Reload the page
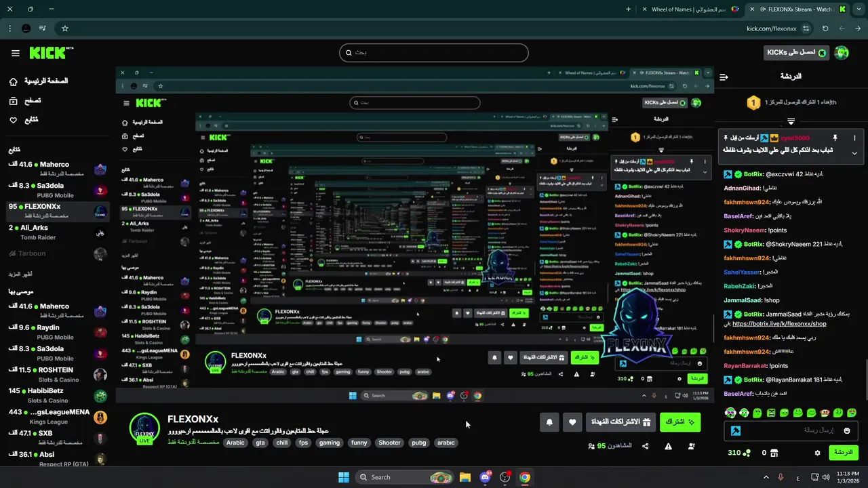This screenshot has height=488, width=868. tap(825, 28)
